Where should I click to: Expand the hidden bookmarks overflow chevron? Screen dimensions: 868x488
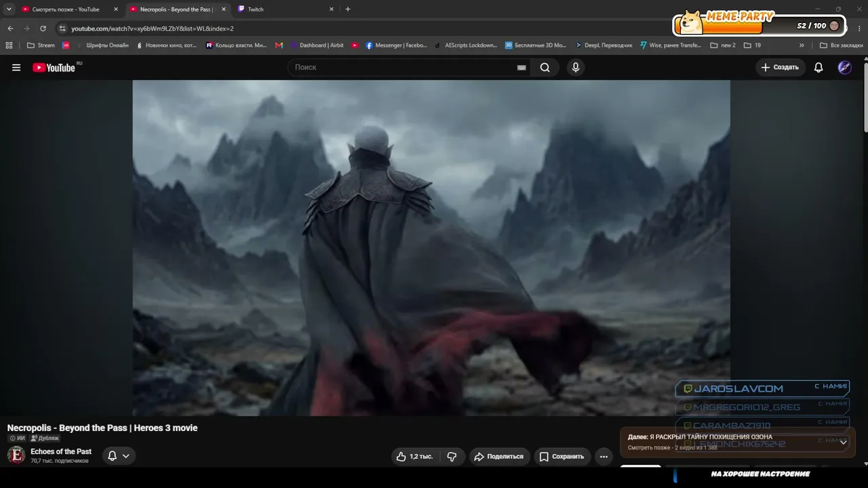tap(802, 45)
